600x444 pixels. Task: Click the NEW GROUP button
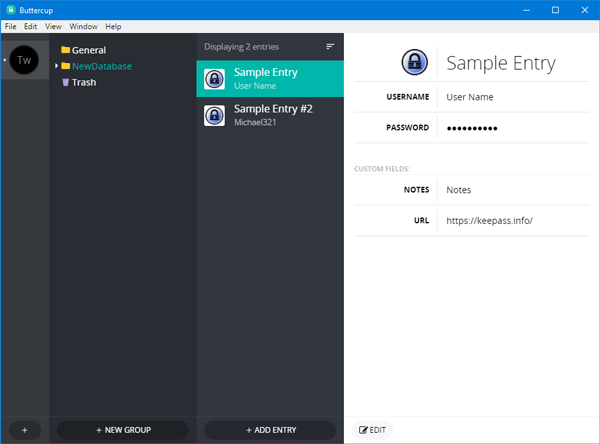point(123,430)
